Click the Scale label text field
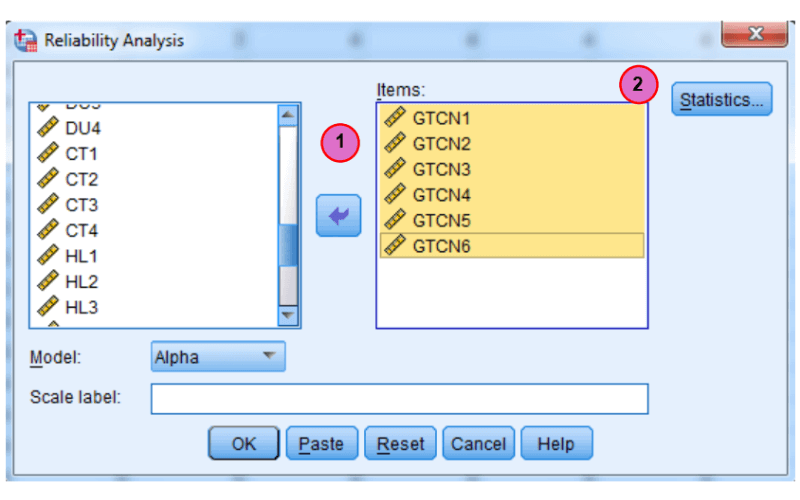 [x=399, y=398]
